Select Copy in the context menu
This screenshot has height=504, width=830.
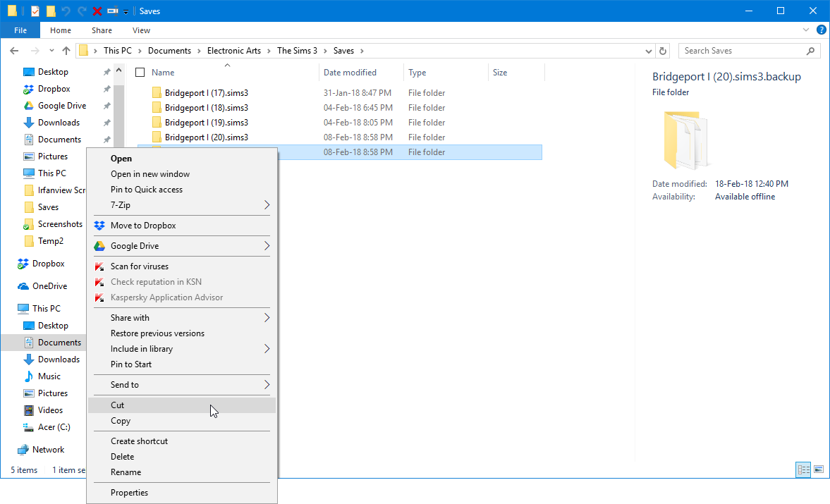click(x=182, y=421)
